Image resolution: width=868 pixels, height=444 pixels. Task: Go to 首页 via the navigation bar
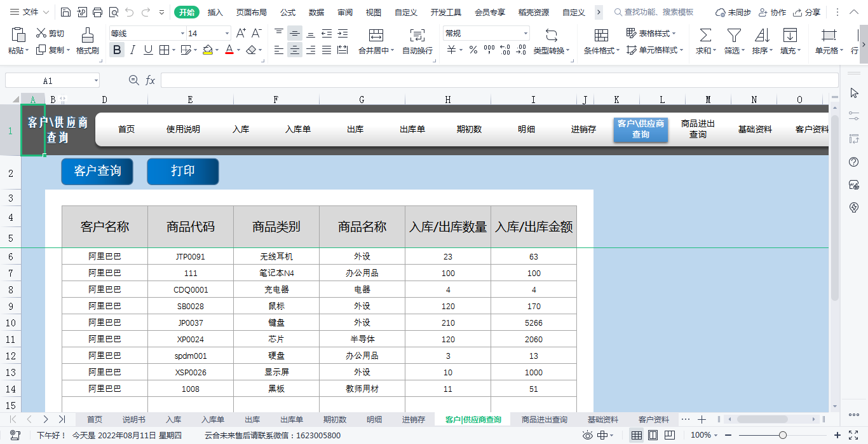(x=126, y=129)
